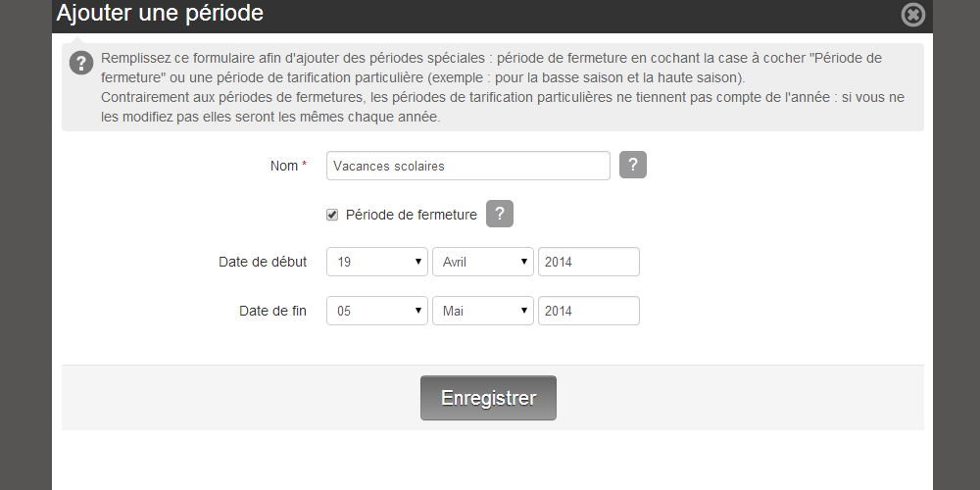Click the Date de fin label
Image resolution: width=980 pixels, height=490 pixels.
[x=272, y=311]
